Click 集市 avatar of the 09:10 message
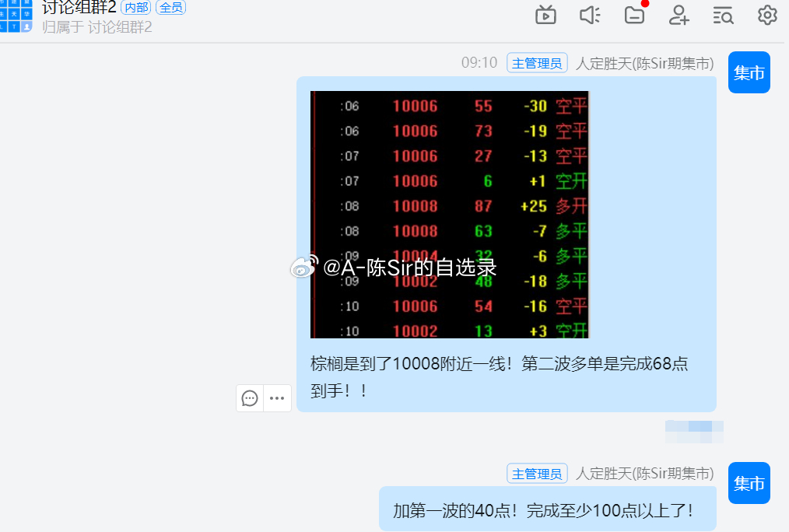Screen dimensions: 789x532 (749, 72)
